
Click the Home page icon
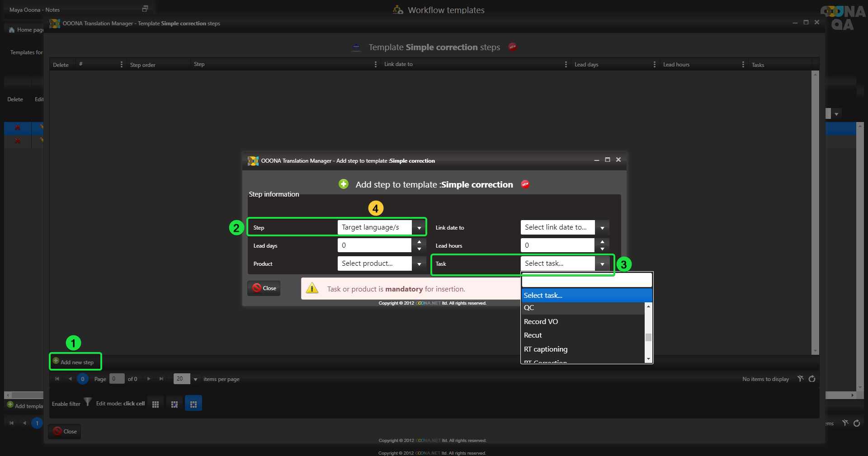pos(12,30)
